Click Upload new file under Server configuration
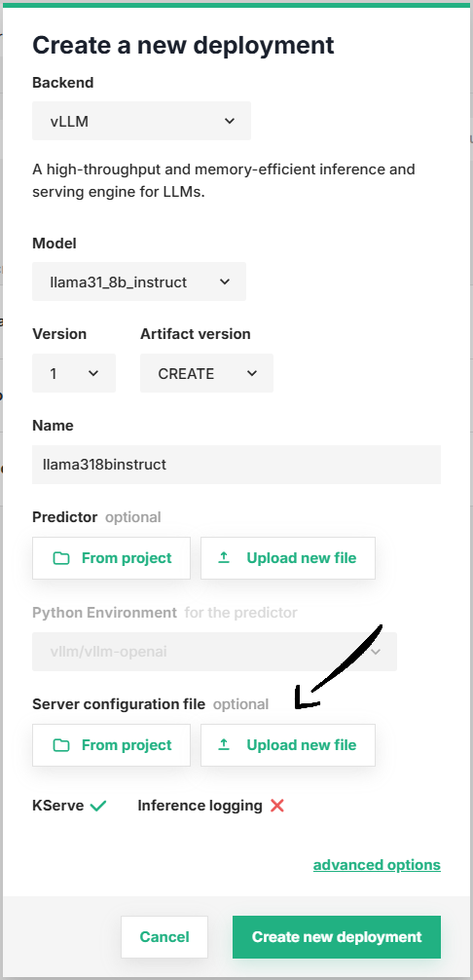This screenshot has height=980, width=473. pos(288,745)
